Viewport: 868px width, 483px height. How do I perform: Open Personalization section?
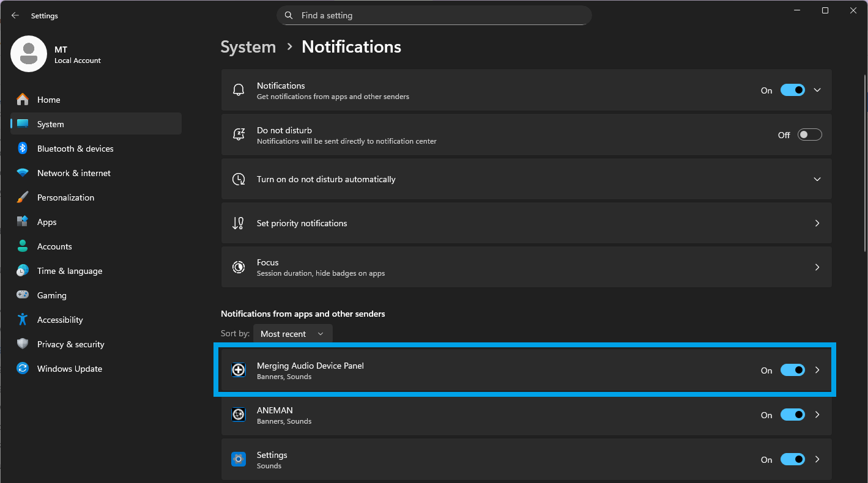(96, 197)
